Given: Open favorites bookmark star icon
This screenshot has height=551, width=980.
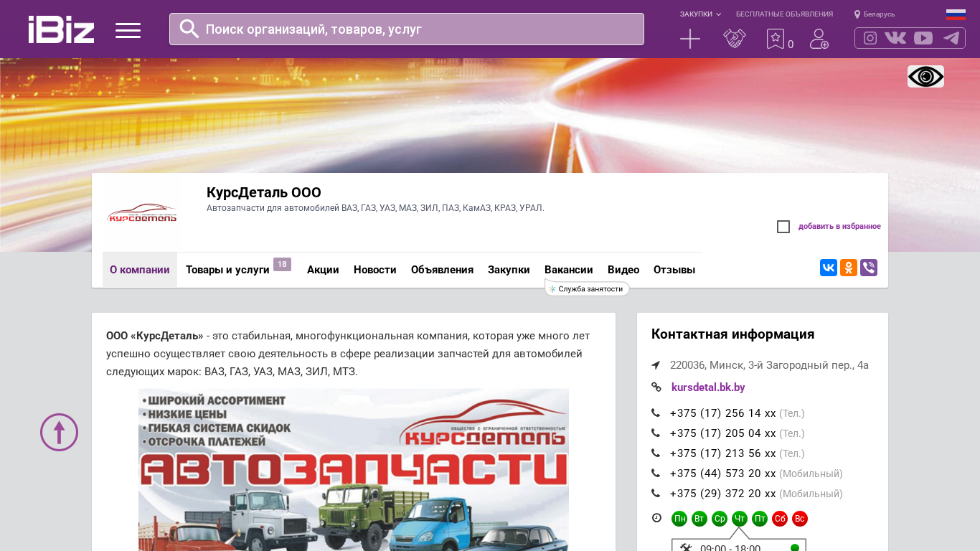Looking at the screenshot, I should [776, 39].
